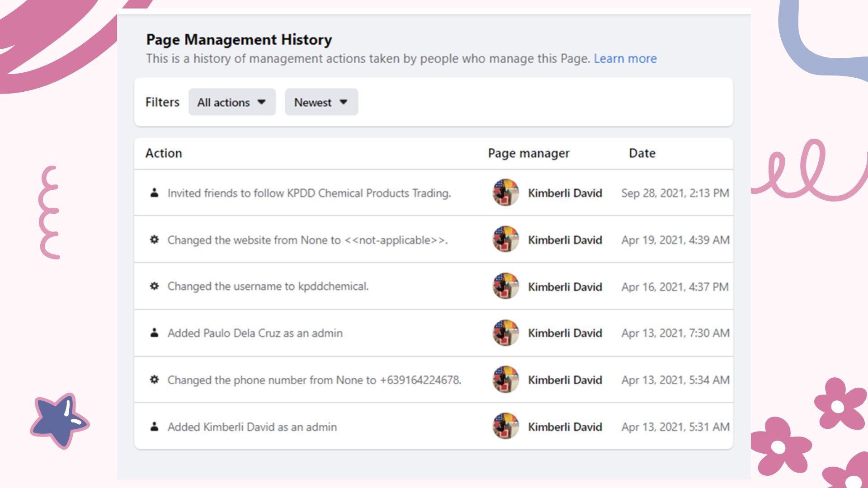Click the arrow on All actions filter

[x=261, y=102]
